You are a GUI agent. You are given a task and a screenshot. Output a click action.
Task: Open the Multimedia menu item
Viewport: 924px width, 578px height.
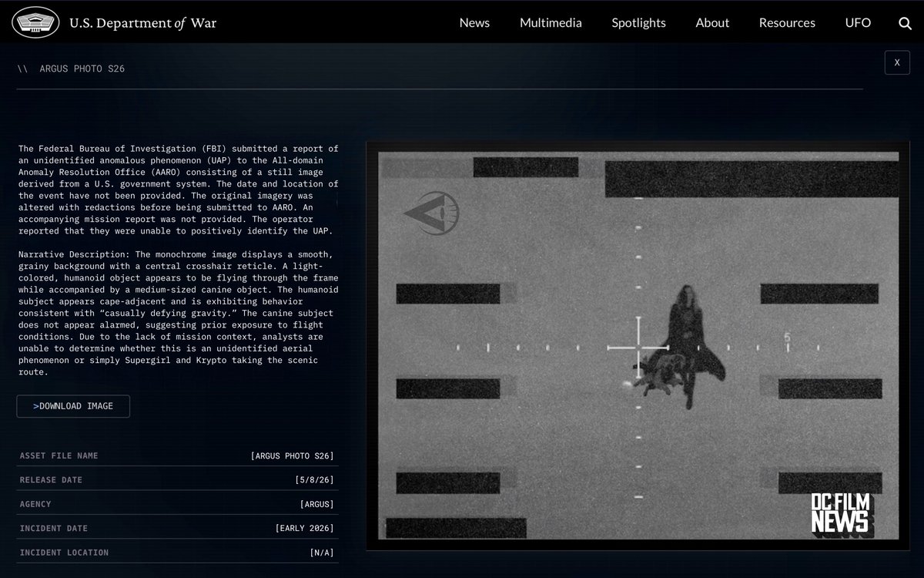coord(551,22)
